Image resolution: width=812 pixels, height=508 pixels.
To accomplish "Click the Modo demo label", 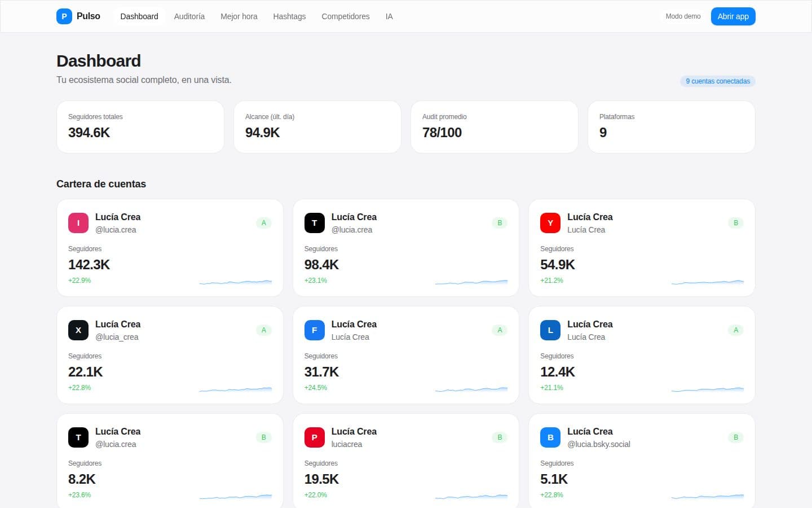I will pyautogui.click(x=683, y=16).
